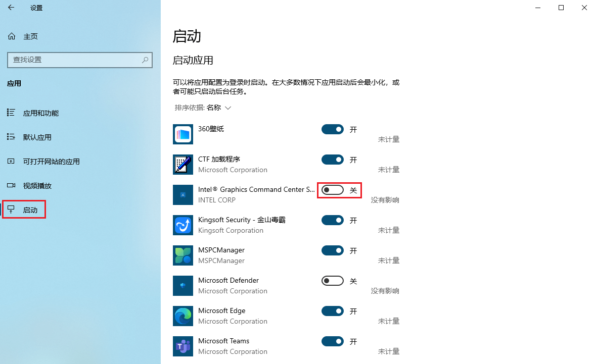The image size is (593, 364).
Task: Click the Microsoft Edge app icon
Action: pos(183,316)
